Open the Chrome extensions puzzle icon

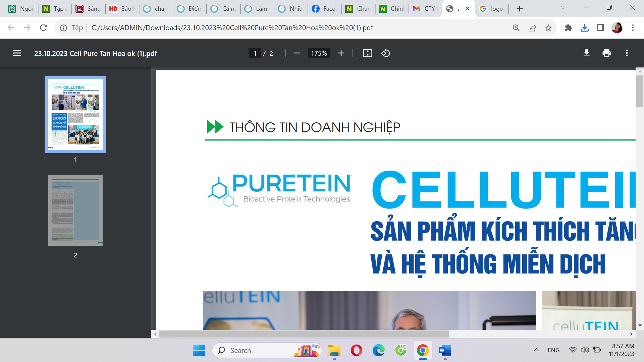[x=568, y=28]
